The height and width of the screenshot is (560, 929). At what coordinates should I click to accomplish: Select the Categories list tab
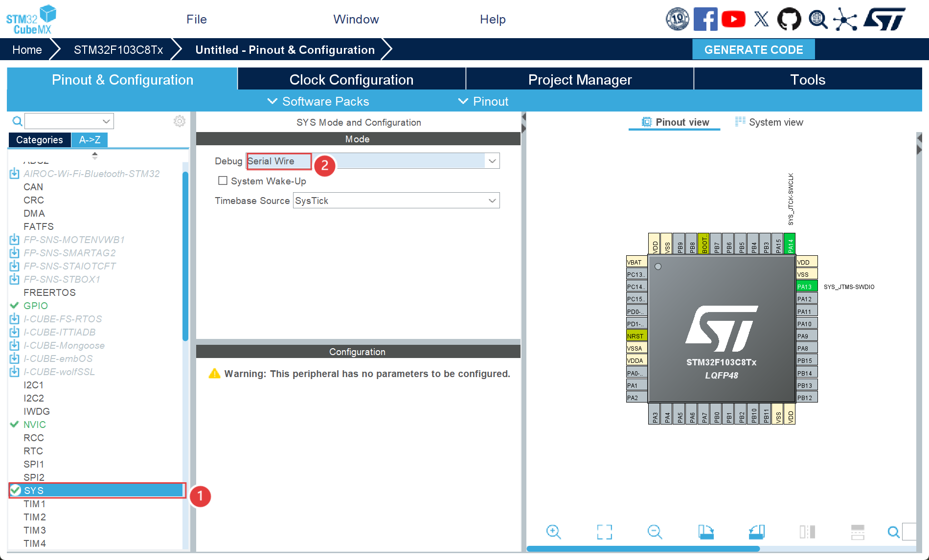(40, 140)
